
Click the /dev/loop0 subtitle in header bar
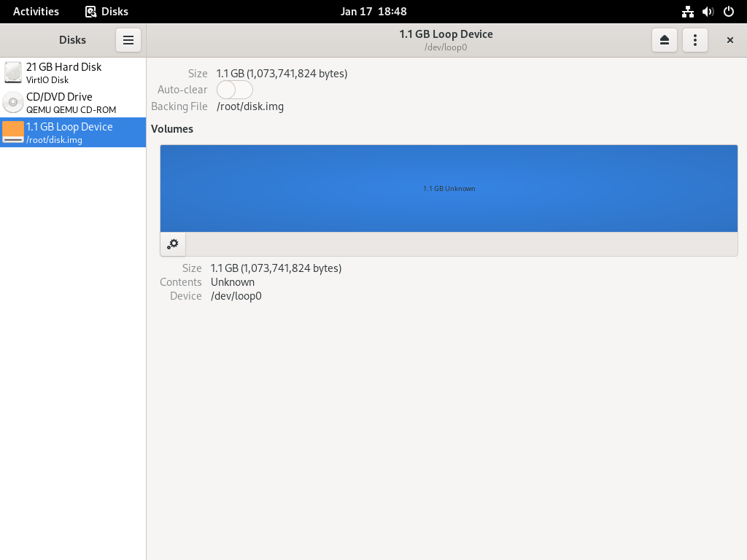pyautogui.click(x=446, y=47)
